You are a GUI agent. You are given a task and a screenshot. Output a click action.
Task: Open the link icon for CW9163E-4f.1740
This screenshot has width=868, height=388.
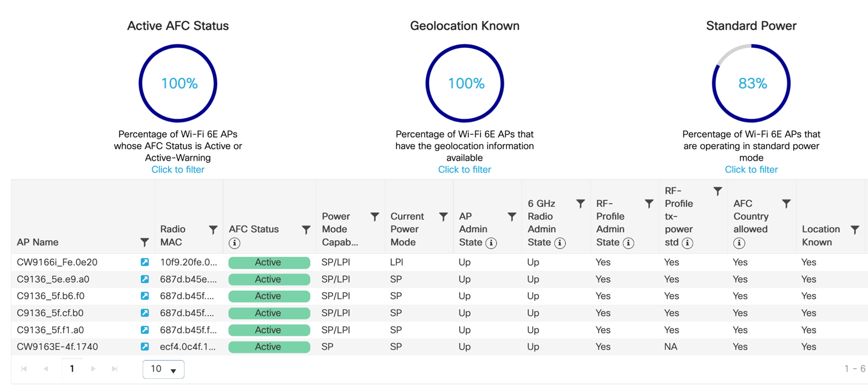(144, 347)
